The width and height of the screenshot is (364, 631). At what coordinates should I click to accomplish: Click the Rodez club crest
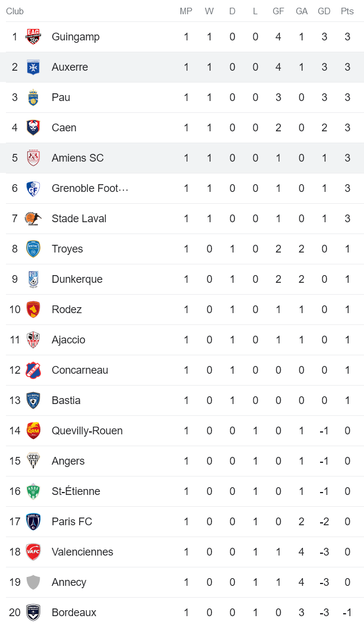click(x=33, y=310)
